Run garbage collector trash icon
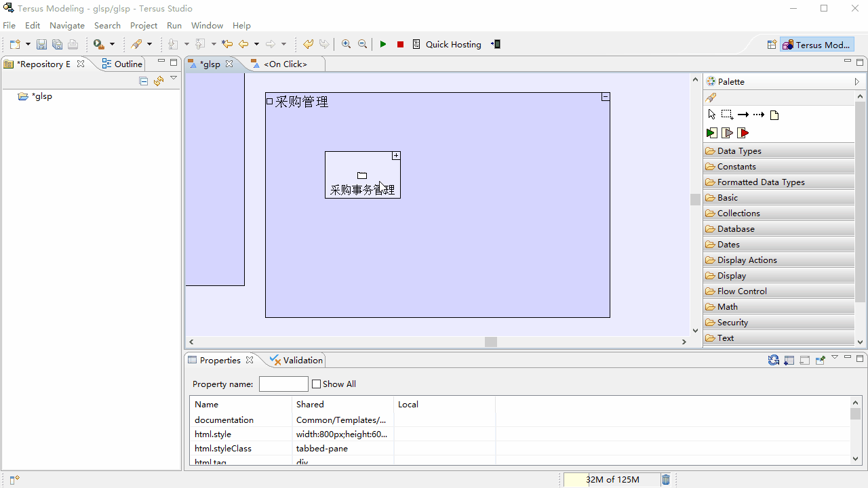The width and height of the screenshot is (868, 488). tap(666, 479)
